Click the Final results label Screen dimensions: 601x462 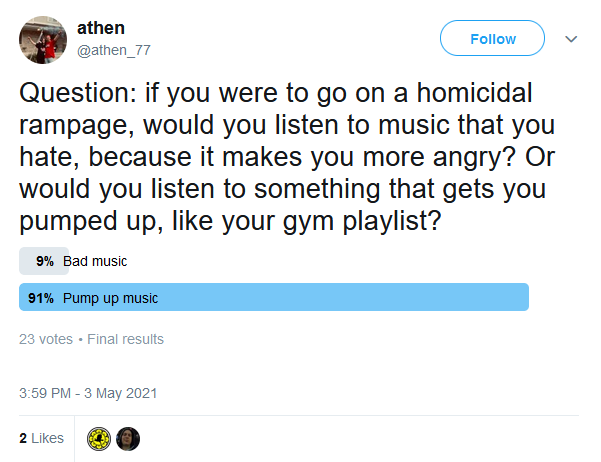(125, 339)
